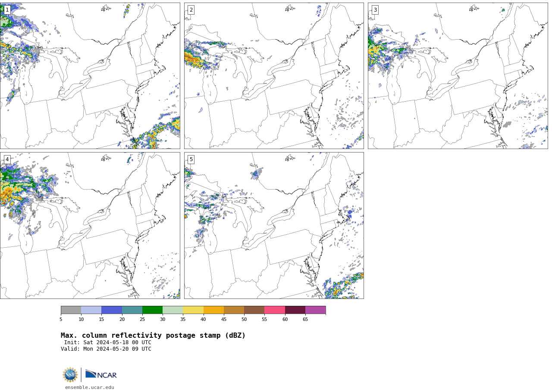This screenshot has height=392, width=552.
Task: Click the teal 20-25 dBZ swatch
Action: [132, 310]
